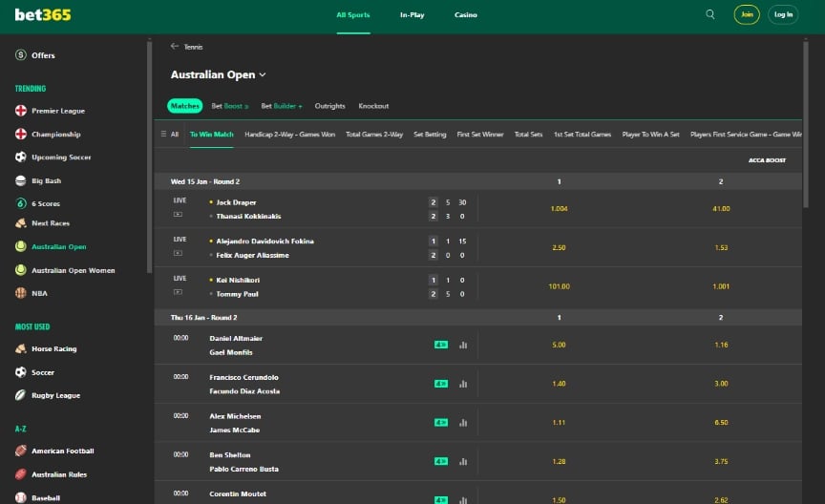825x504 pixels.
Task: Open the All markets list menu
Action: coord(169,135)
